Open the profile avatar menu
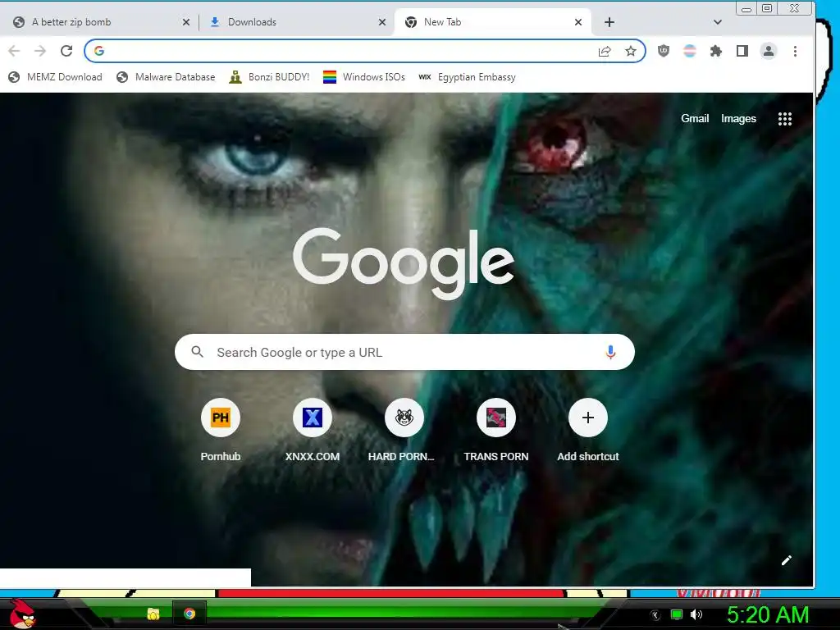Image resolution: width=840 pixels, height=630 pixels. pos(768,51)
